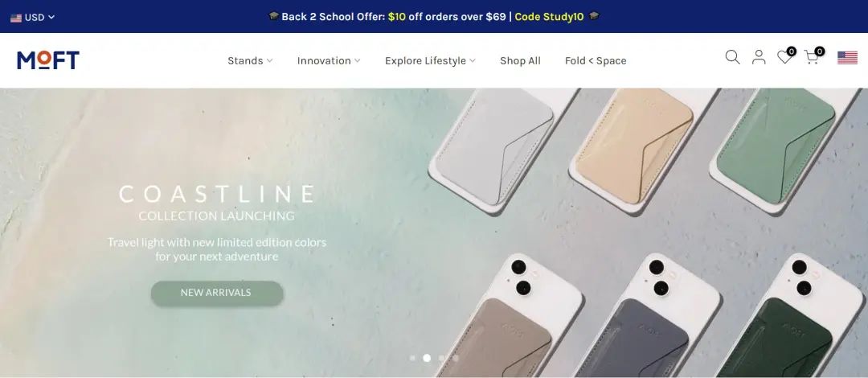Select the third carousel slide dot

tap(441, 358)
